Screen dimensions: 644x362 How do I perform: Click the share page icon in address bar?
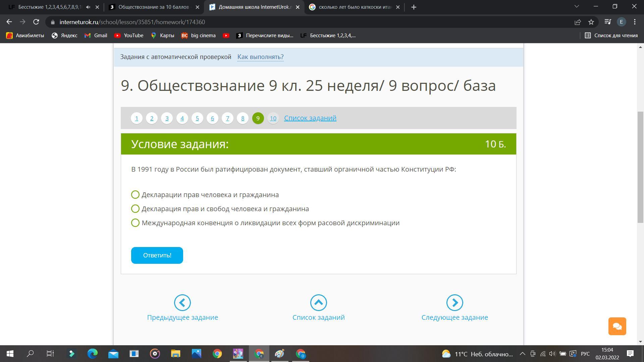pyautogui.click(x=578, y=22)
